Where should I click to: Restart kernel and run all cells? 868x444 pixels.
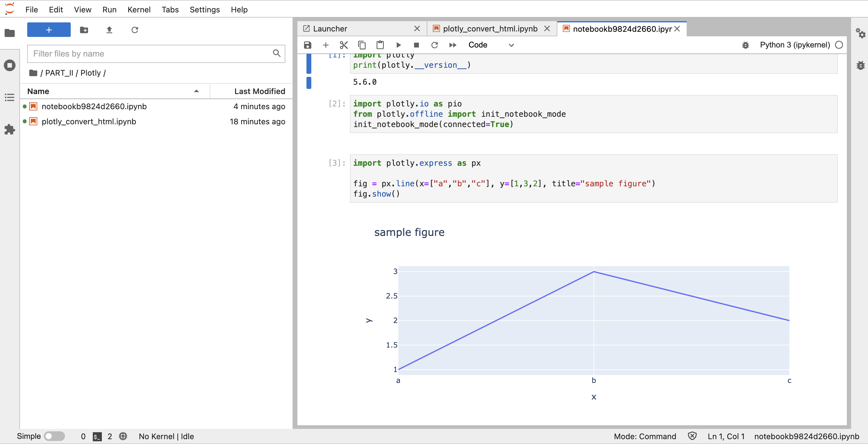[x=453, y=45]
